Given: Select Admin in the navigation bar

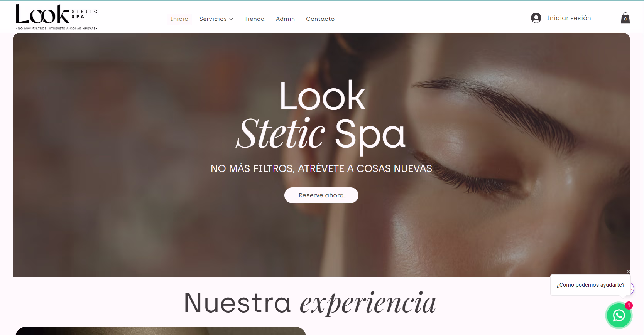Looking at the screenshot, I should tap(285, 19).
